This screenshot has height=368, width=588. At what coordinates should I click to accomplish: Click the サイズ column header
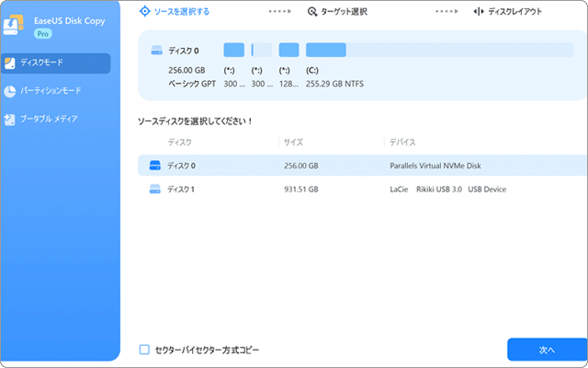(293, 143)
